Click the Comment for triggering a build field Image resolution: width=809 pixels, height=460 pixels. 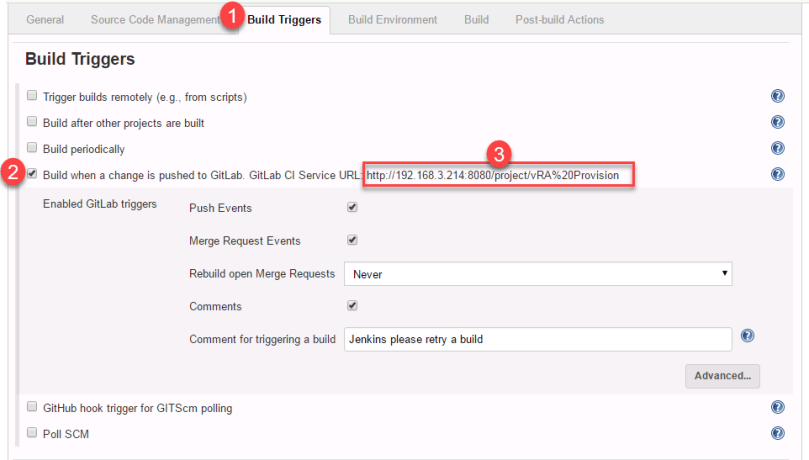(537, 339)
